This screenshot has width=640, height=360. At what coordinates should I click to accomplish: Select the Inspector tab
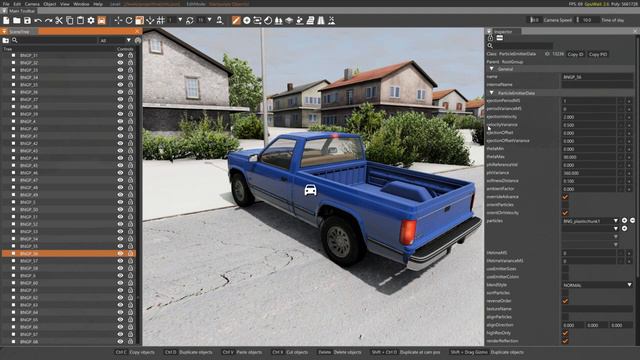[x=503, y=31]
